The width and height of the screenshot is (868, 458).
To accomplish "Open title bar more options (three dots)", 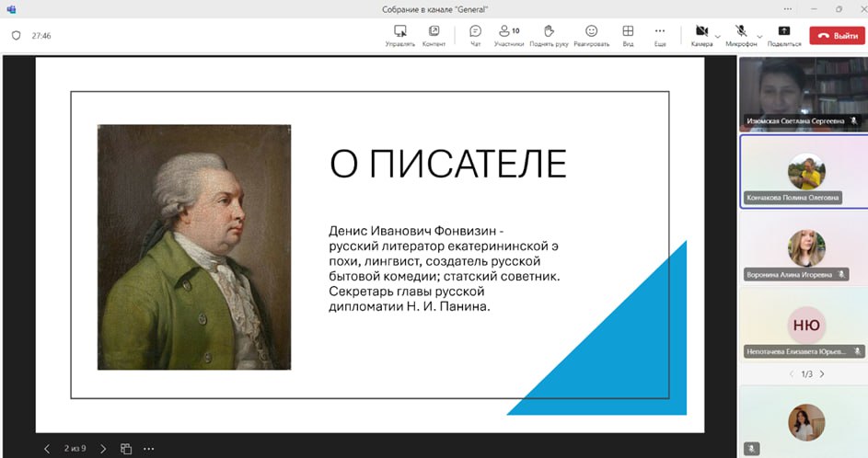I will 788,9.
